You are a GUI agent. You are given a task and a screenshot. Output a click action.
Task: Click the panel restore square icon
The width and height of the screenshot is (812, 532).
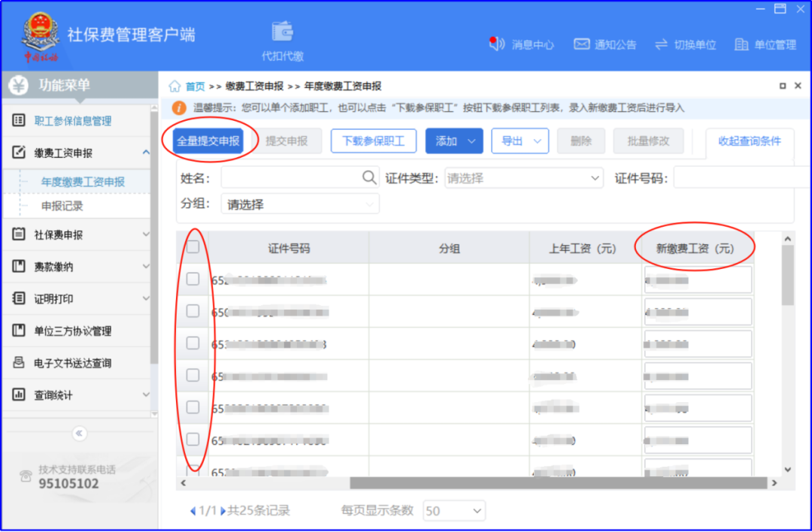(x=783, y=86)
